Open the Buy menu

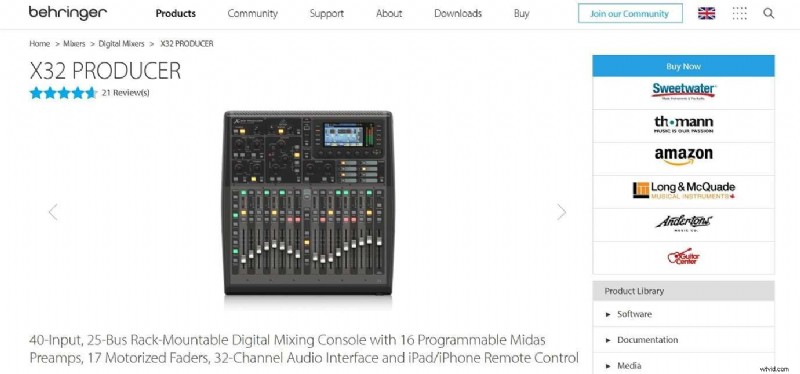tap(521, 14)
